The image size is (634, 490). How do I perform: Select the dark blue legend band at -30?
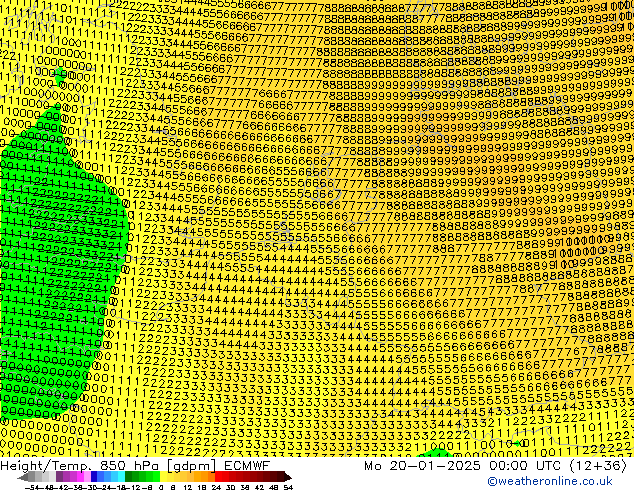pyautogui.click(x=94, y=476)
